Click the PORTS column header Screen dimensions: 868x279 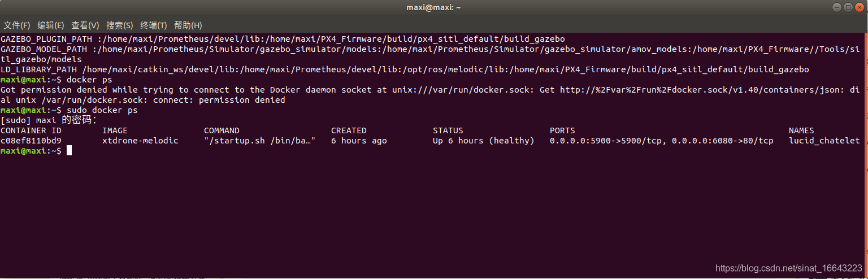[562, 130]
